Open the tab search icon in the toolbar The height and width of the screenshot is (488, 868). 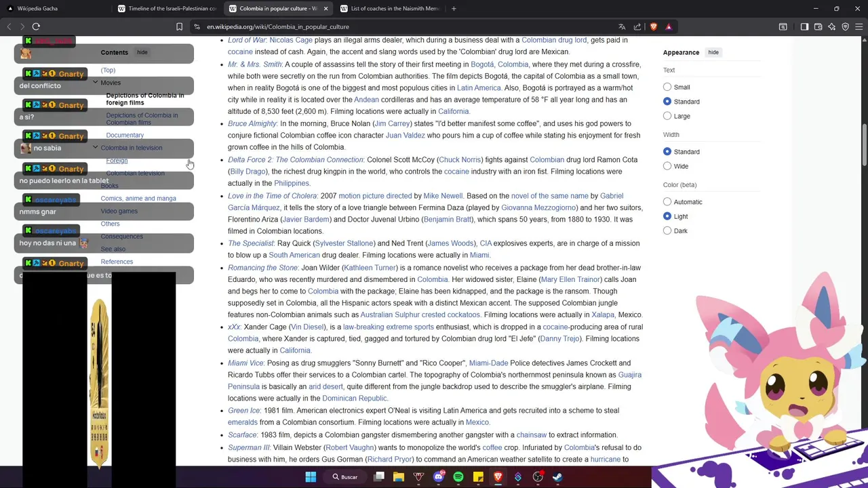coord(783,26)
